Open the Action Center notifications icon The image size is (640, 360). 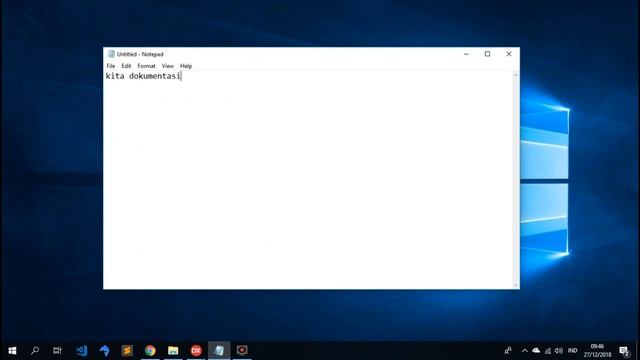(x=624, y=351)
